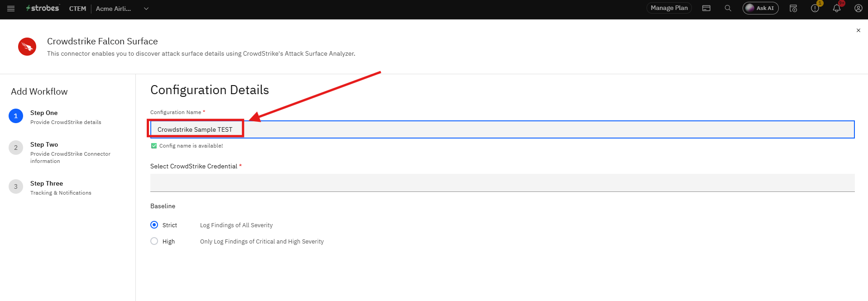The image size is (868, 301).
Task: Go to Step One in workflow
Action: (x=55, y=117)
